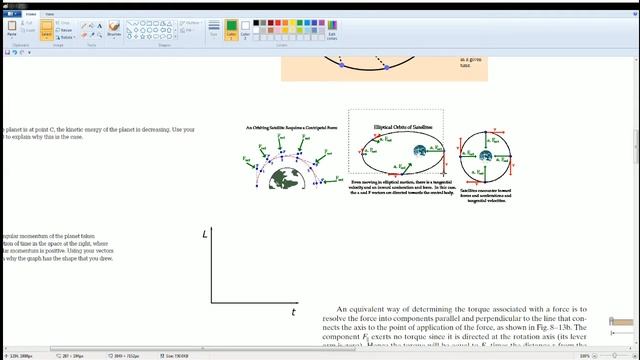Select the Pencil tool
This screenshot has width=640, height=360.
[84, 26]
